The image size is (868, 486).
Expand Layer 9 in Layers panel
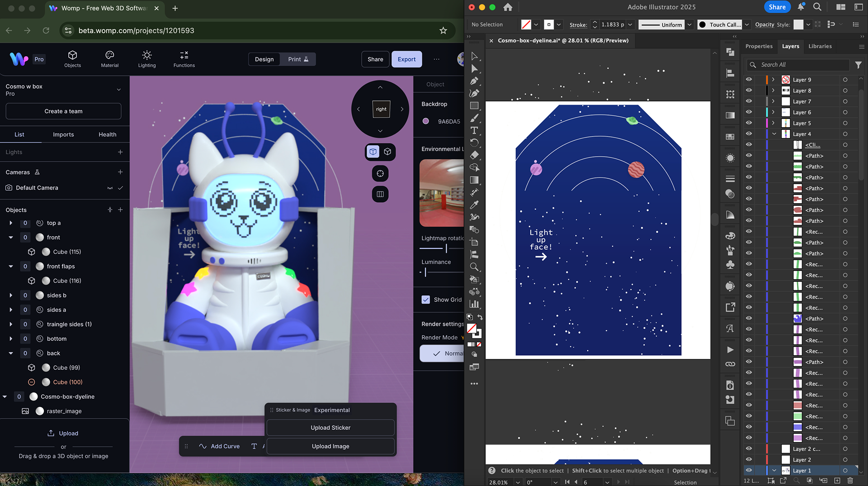coord(774,79)
